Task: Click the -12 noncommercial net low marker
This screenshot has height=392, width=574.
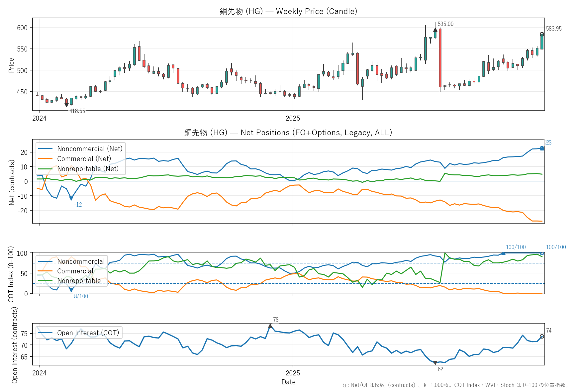Action: click(71, 198)
